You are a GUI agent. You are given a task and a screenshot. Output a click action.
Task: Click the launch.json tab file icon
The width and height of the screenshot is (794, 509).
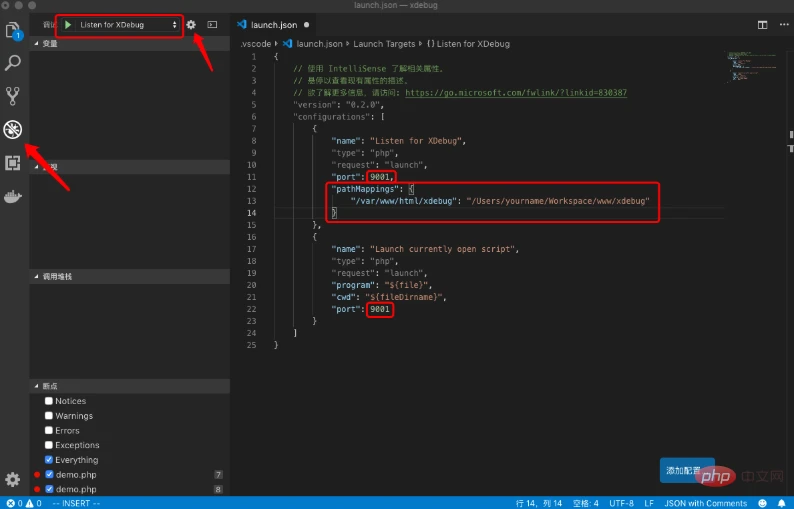pos(242,24)
